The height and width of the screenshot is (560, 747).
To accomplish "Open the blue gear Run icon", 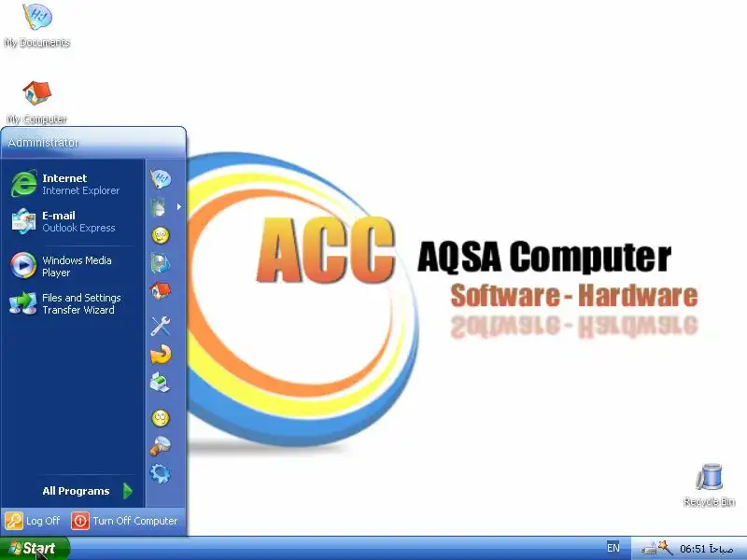I will click(x=160, y=474).
